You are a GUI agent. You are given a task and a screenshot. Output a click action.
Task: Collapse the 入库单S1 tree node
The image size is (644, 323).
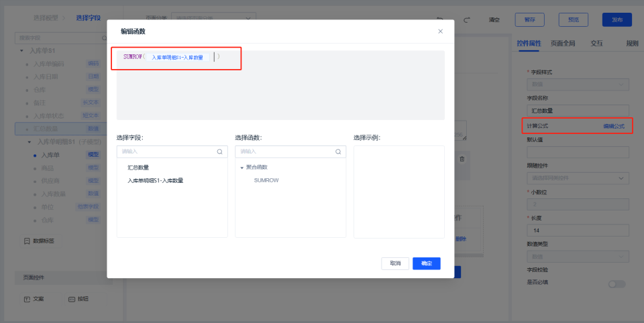21,51
